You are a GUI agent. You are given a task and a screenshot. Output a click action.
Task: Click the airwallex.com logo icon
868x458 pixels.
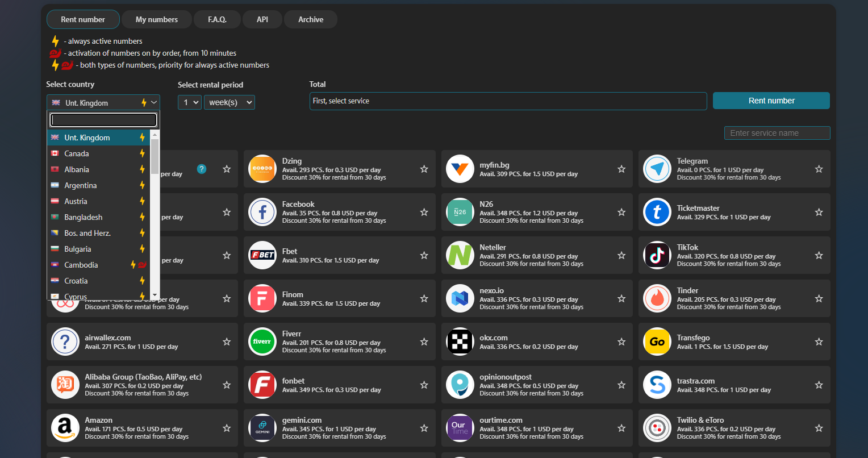click(65, 342)
